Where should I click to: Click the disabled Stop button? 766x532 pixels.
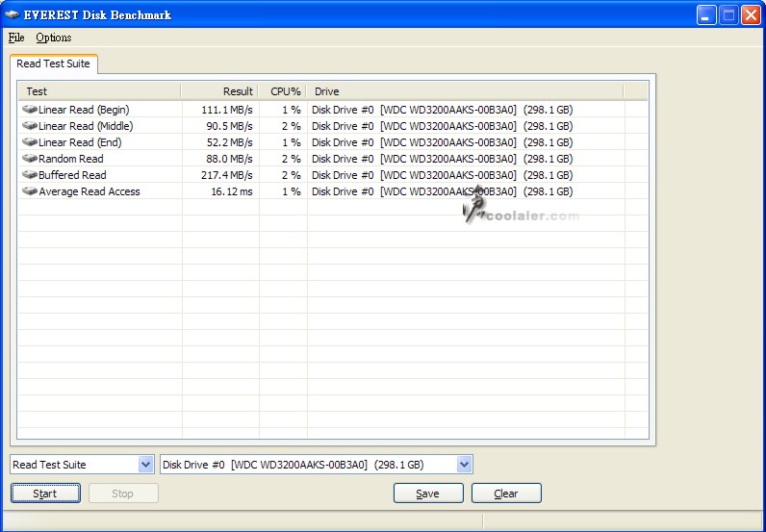123,494
